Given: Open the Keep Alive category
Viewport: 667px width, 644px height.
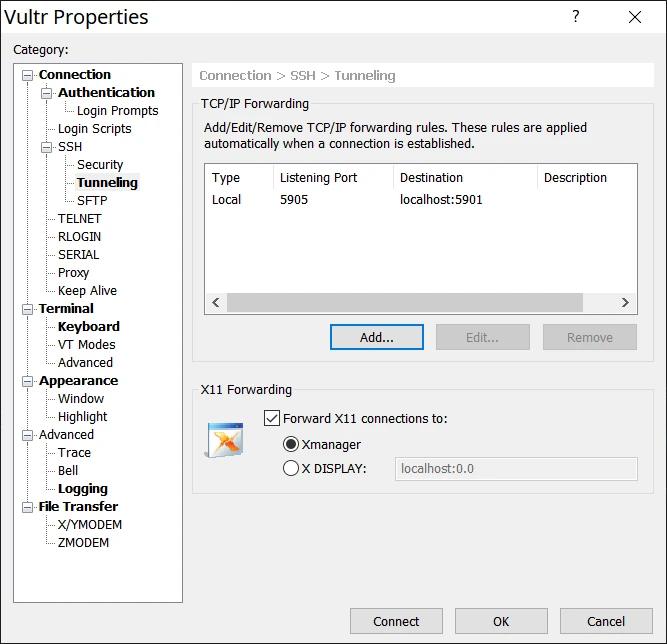Looking at the screenshot, I should tap(87, 291).
